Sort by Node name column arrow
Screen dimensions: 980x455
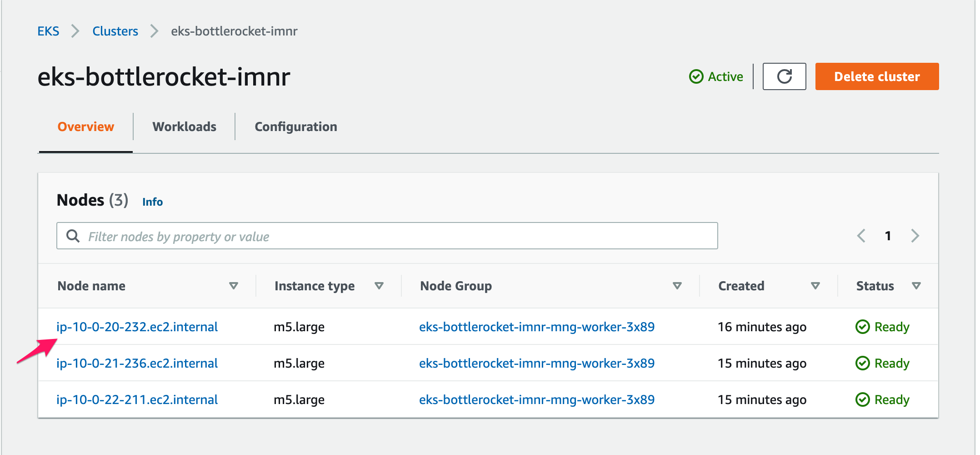[233, 286]
